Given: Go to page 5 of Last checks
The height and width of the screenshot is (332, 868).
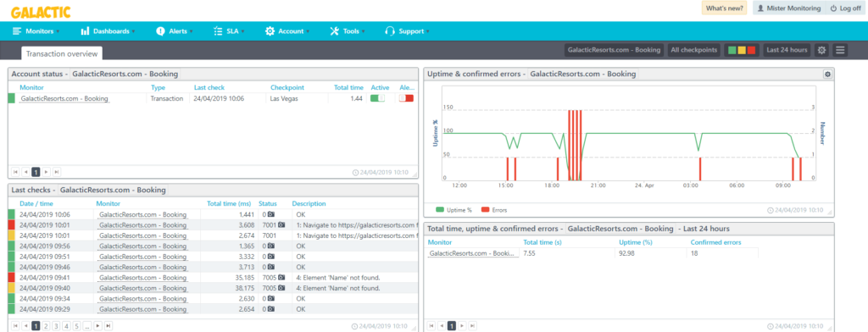Looking at the screenshot, I should pos(76,326).
